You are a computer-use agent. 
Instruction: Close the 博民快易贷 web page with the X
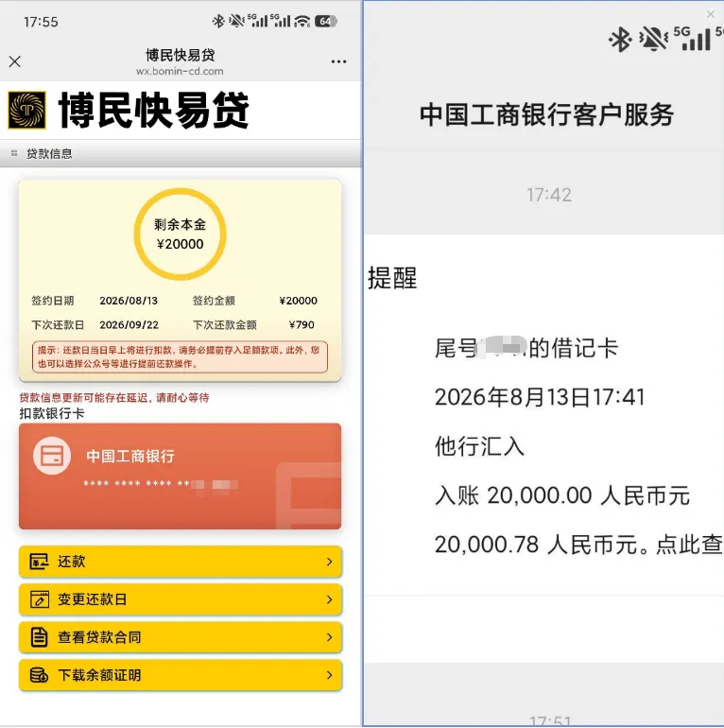coord(15,61)
